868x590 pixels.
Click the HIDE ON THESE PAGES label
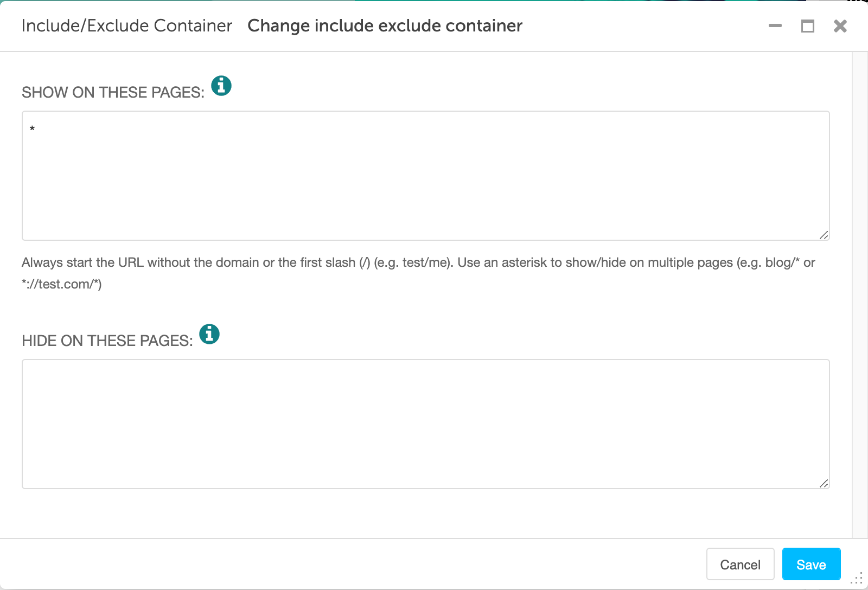[107, 341]
